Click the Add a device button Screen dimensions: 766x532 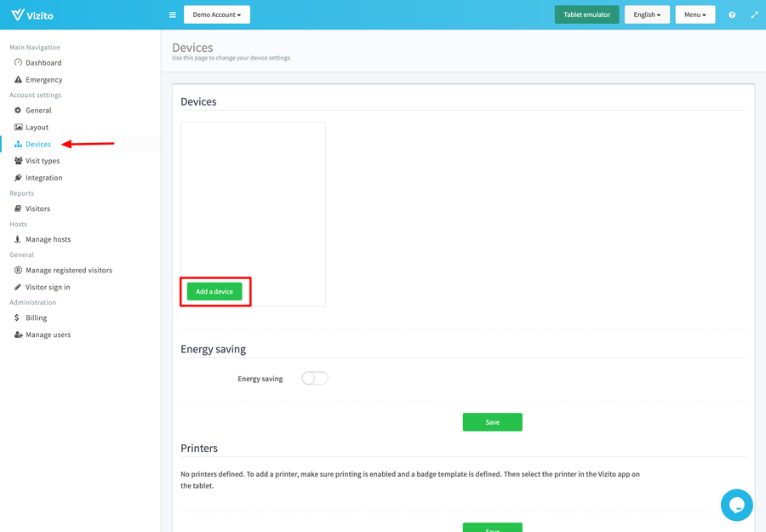click(214, 292)
